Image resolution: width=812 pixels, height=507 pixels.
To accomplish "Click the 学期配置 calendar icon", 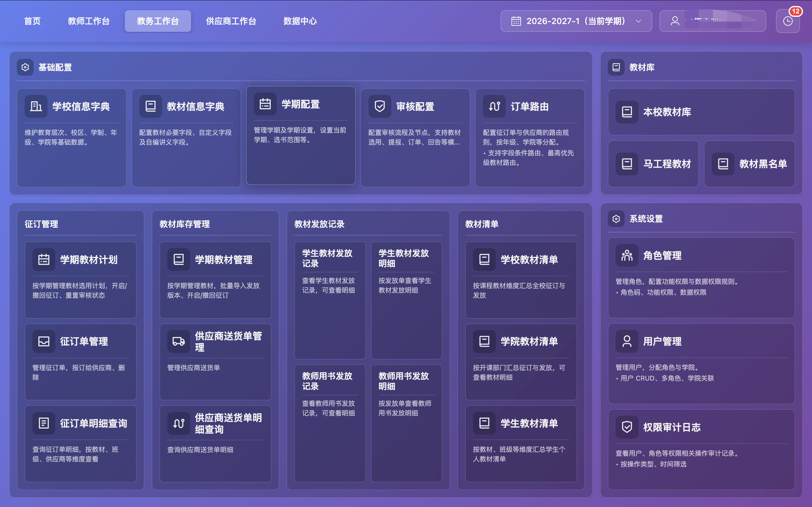I will 265,104.
